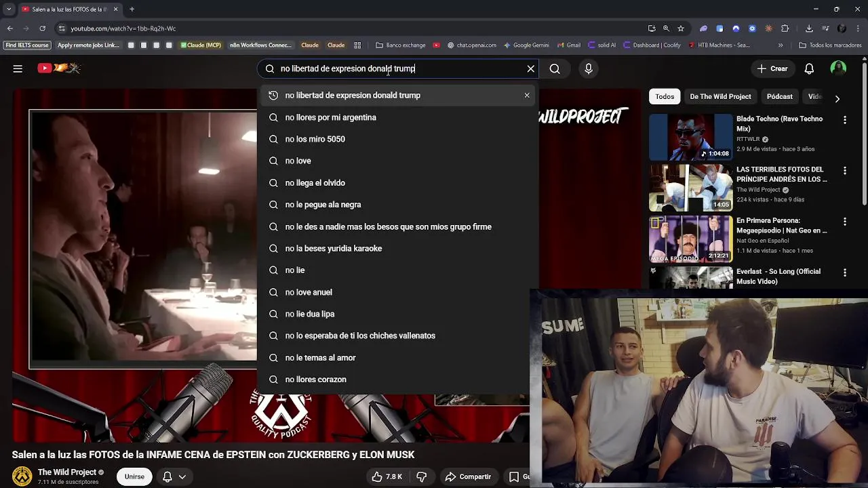This screenshot has height=488, width=868.
Task: Click the browser address bar URL
Action: [123, 28]
